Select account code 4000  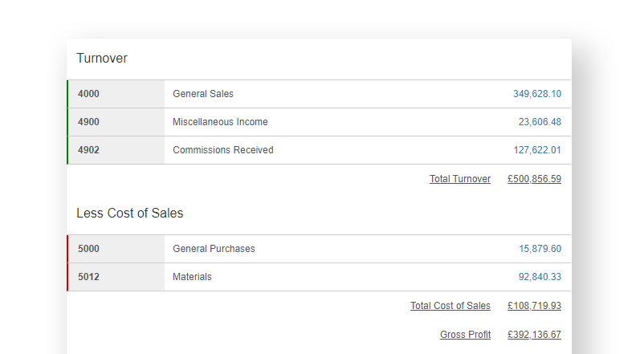pyautogui.click(x=88, y=94)
